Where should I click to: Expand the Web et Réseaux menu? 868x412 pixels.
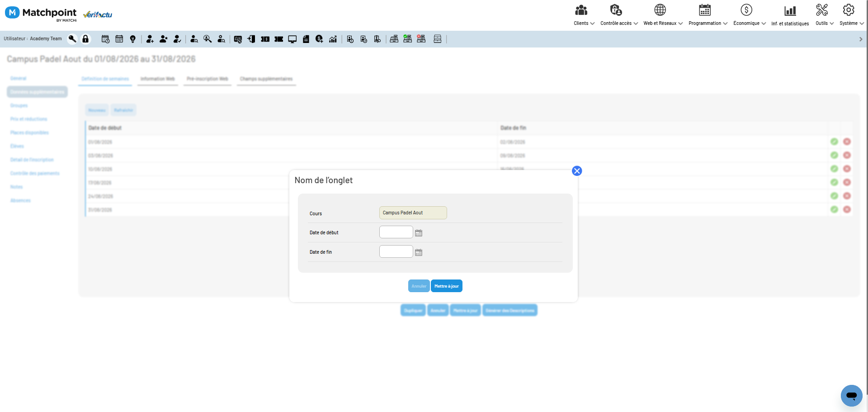tap(663, 15)
